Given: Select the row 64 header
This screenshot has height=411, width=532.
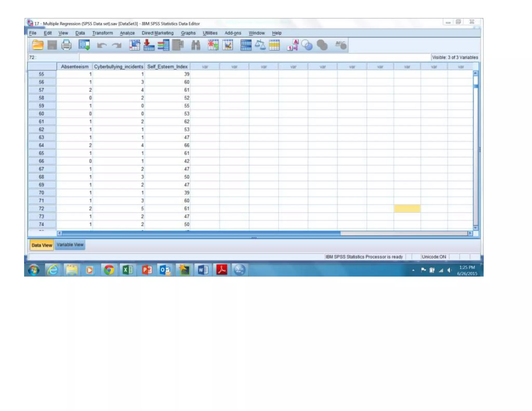Looking at the screenshot, I should [x=42, y=145].
